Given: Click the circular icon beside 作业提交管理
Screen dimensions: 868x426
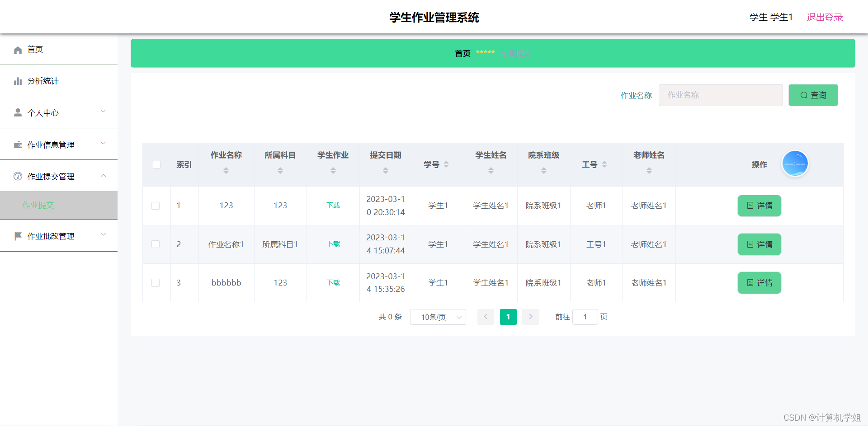Looking at the screenshot, I should pyautogui.click(x=18, y=176).
